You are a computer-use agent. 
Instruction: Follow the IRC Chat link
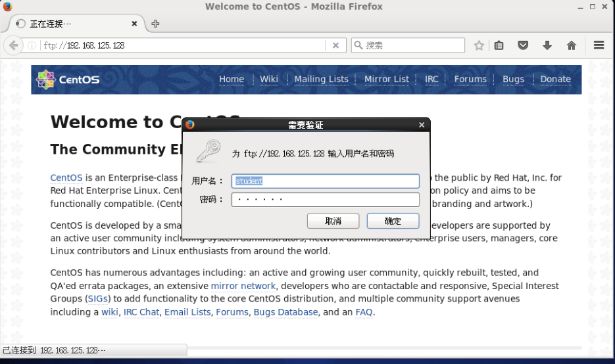[141, 312]
